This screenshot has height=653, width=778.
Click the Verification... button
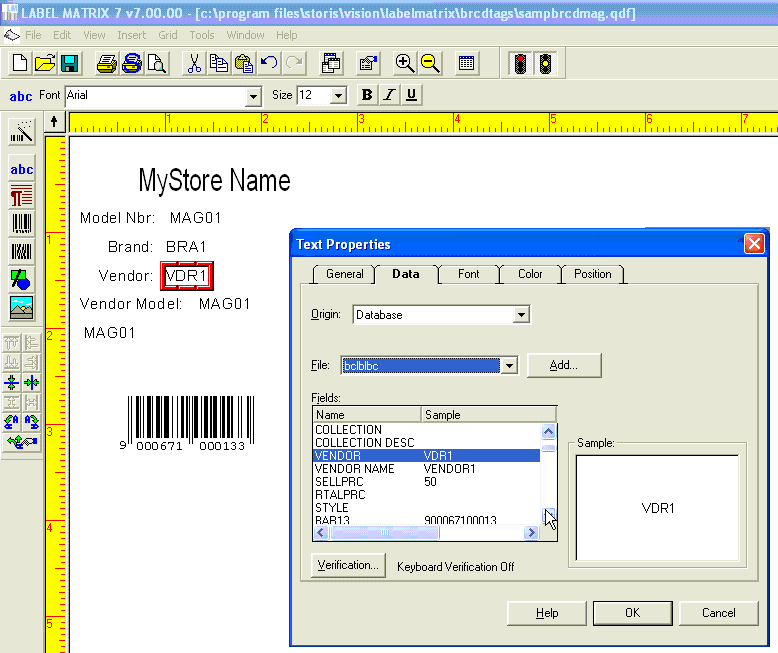pyautogui.click(x=348, y=566)
